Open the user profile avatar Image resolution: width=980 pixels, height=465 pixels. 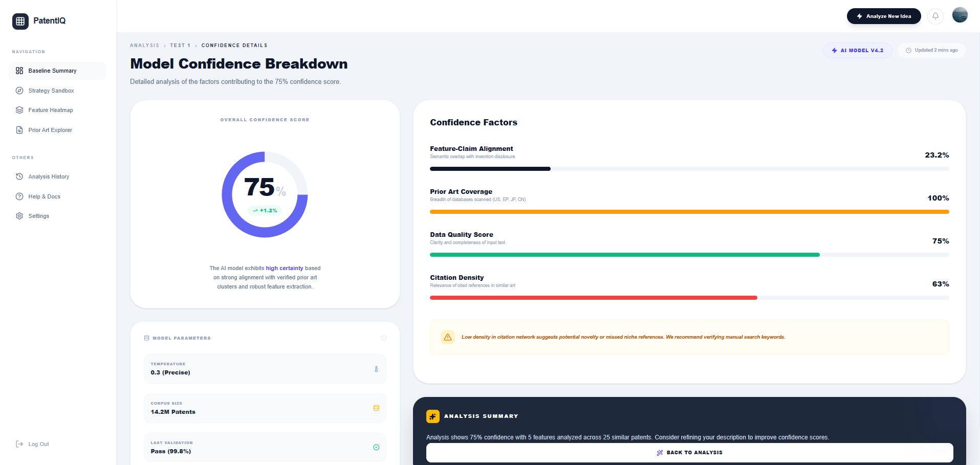click(960, 15)
